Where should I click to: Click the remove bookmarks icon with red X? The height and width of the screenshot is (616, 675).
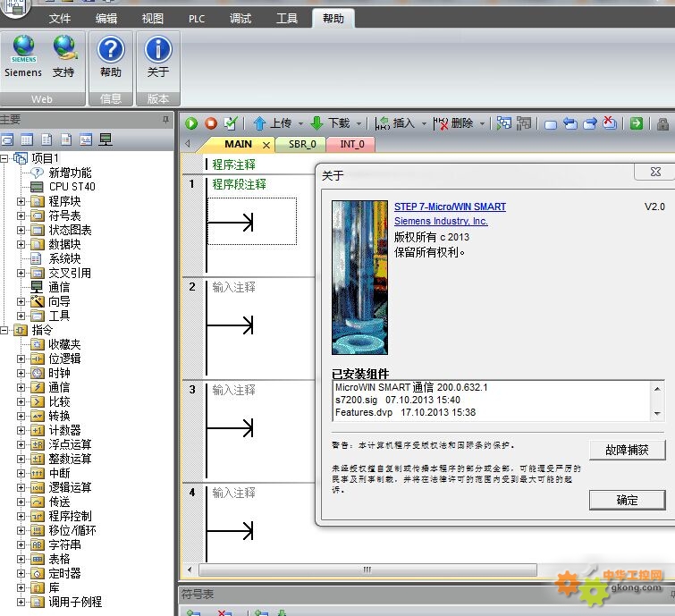pyautogui.click(x=609, y=123)
